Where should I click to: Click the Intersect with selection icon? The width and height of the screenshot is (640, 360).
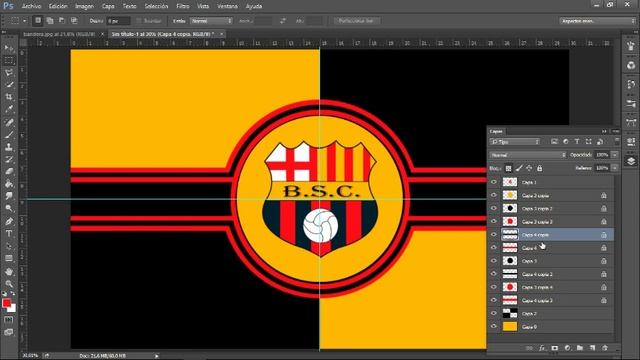(x=74, y=20)
